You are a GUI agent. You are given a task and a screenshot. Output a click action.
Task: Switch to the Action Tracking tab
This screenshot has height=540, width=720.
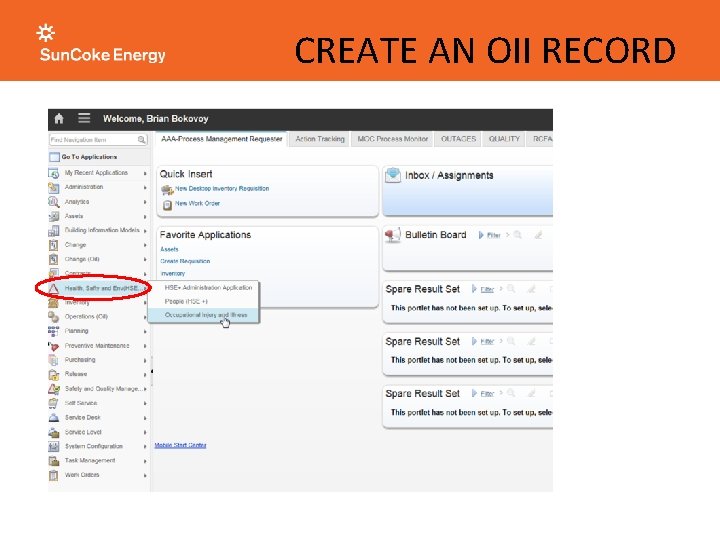[x=320, y=139]
